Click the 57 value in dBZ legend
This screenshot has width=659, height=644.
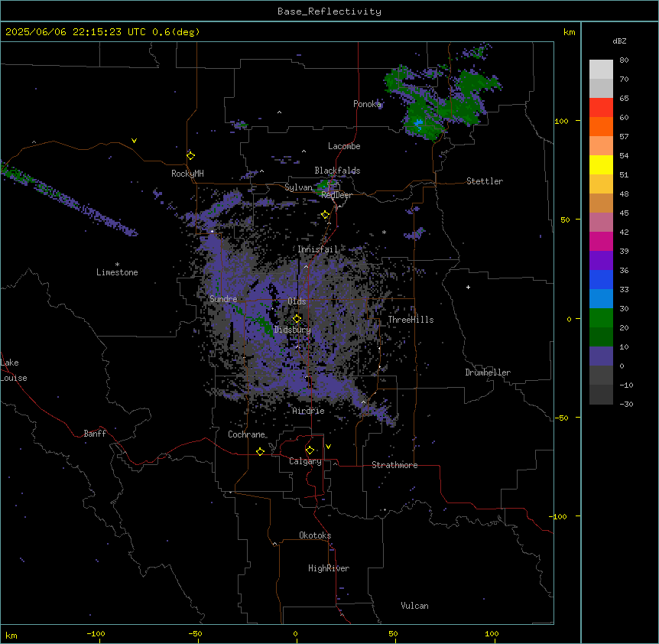624,137
